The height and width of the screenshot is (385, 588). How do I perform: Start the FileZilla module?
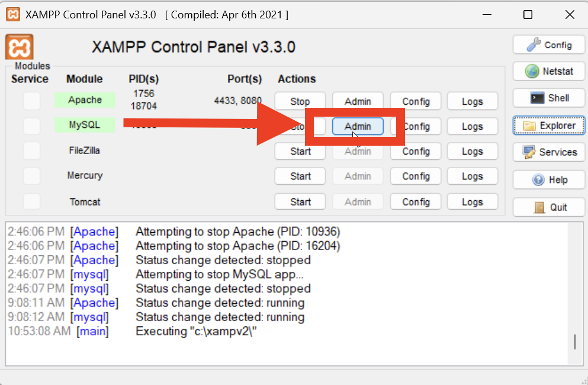coord(300,152)
